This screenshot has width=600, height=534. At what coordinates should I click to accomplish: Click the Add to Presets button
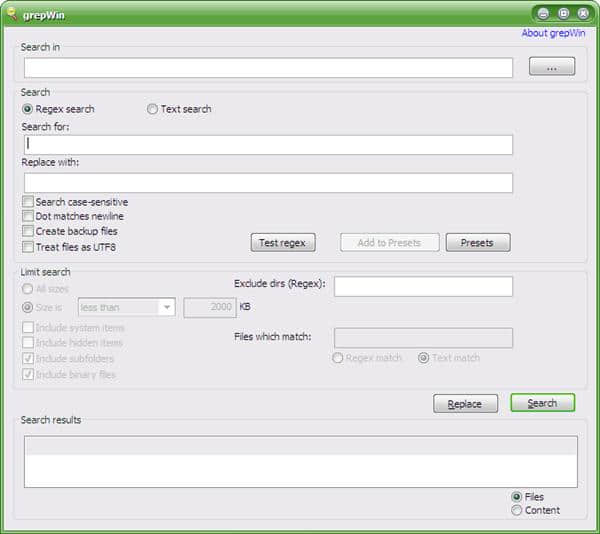point(390,243)
